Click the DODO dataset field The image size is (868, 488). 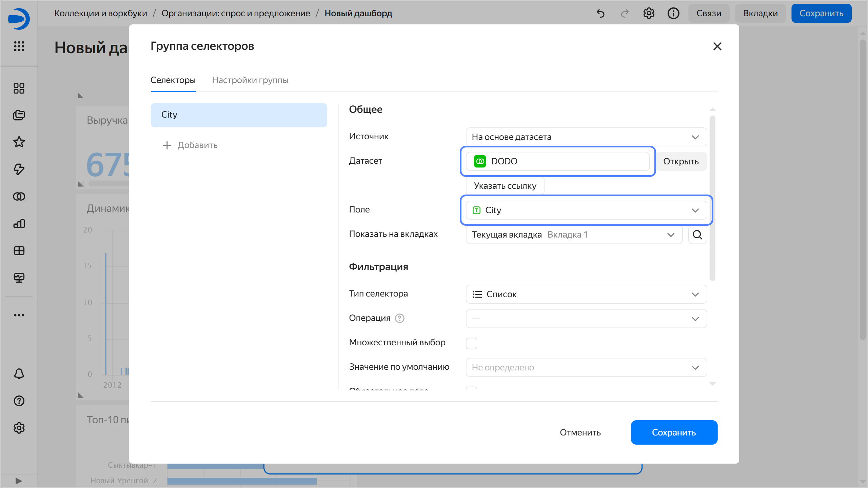(x=557, y=161)
